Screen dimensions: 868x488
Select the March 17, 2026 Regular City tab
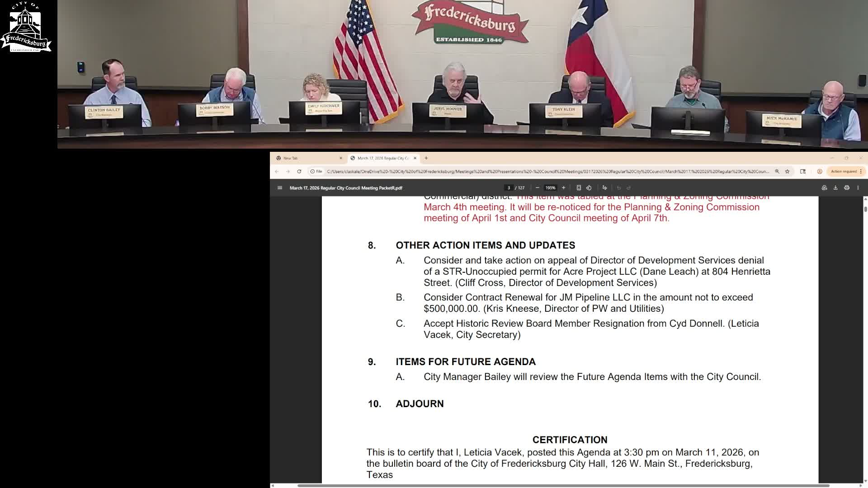[x=382, y=158]
